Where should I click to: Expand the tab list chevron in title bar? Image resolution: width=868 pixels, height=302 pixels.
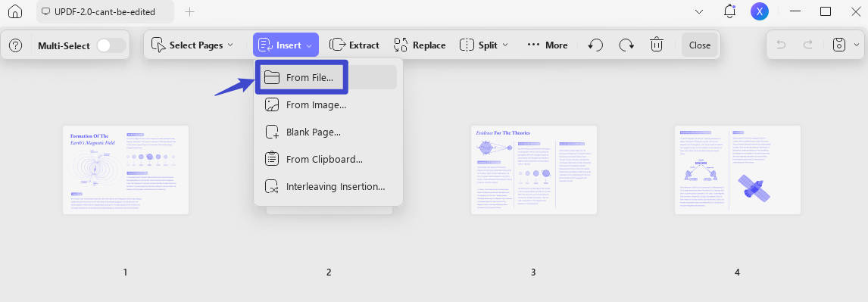coord(699,11)
